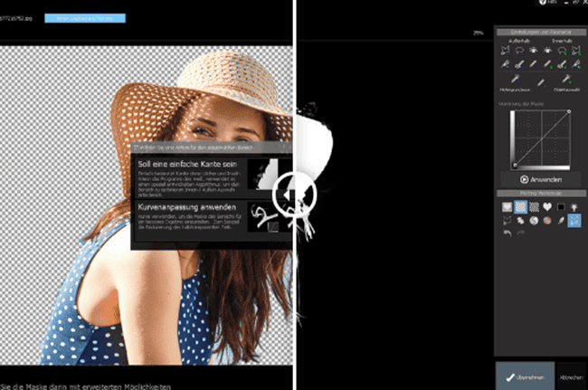Click the Anwenden button under the curve

point(540,180)
